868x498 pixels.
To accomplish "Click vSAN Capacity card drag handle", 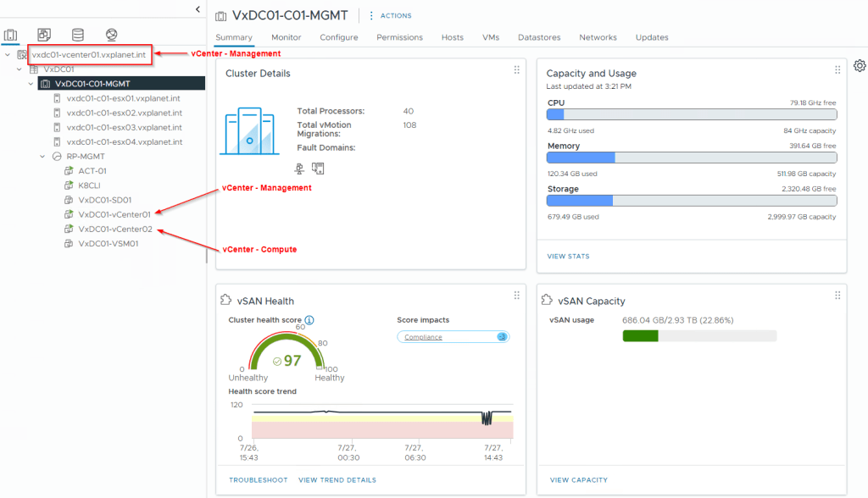I will tap(837, 296).
